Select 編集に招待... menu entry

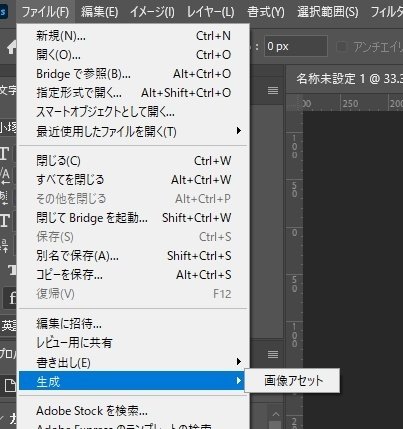pos(133,324)
